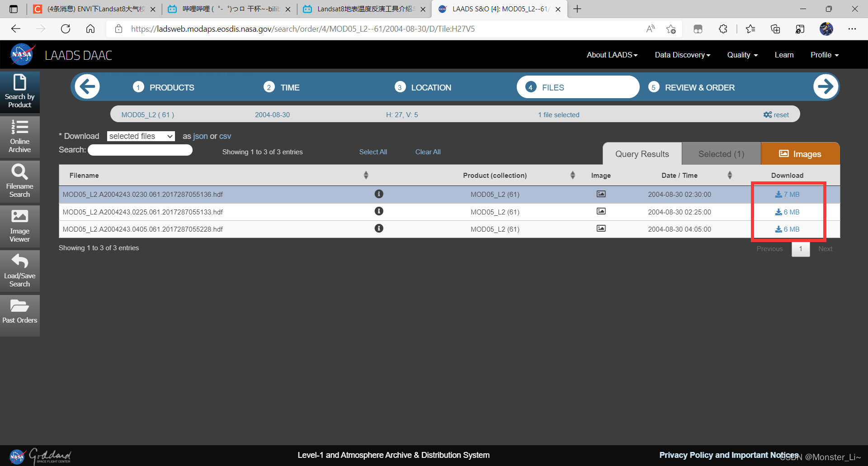This screenshot has width=868, height=466.
Task: Select step 4 FILES
Action: pos(578,87)
